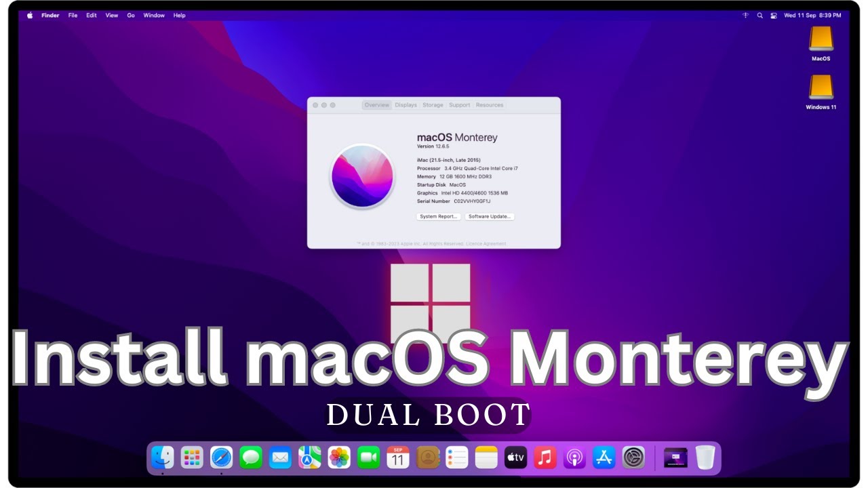Open the Edit menu
The image size is (868, 488).
point(92,15)
